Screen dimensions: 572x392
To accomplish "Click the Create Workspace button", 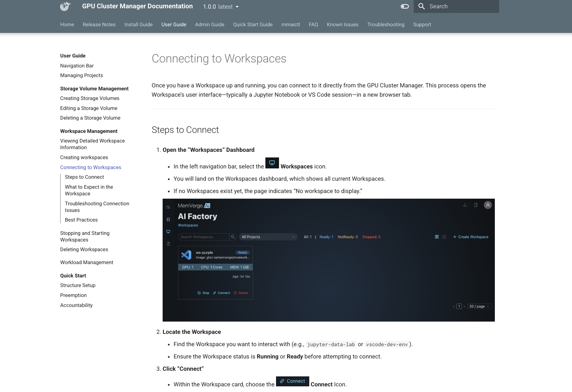I will tap(471, 237).
